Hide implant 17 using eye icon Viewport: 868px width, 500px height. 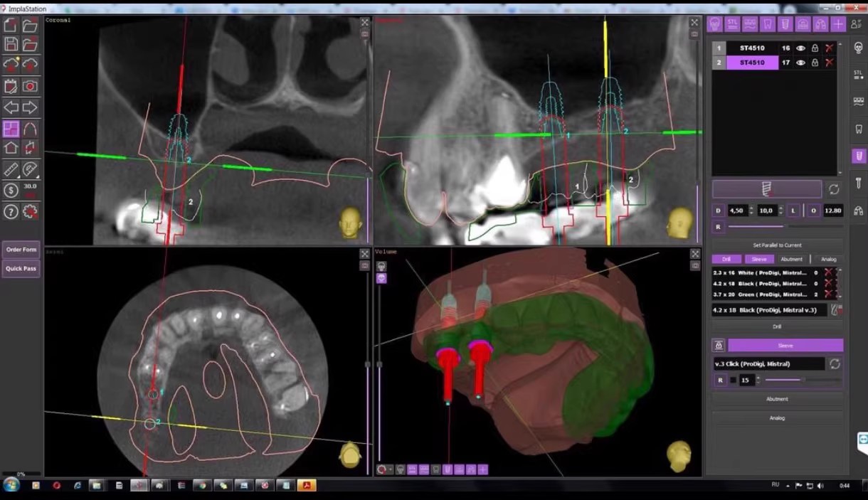(x=800, y=63)
